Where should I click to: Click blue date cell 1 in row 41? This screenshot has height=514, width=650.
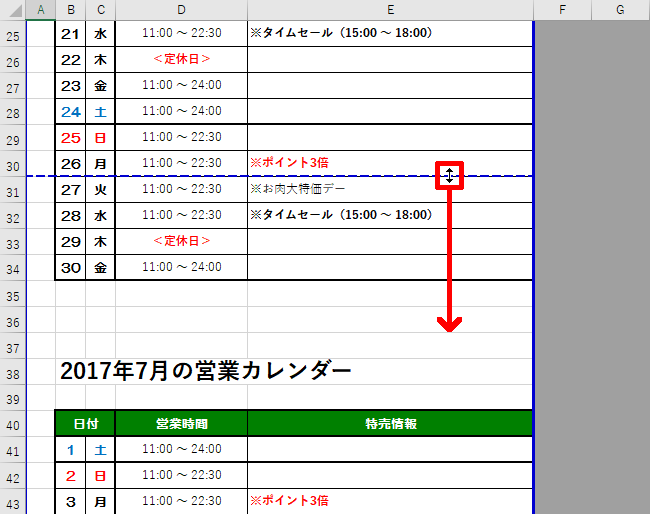click(x=70, y=449)
